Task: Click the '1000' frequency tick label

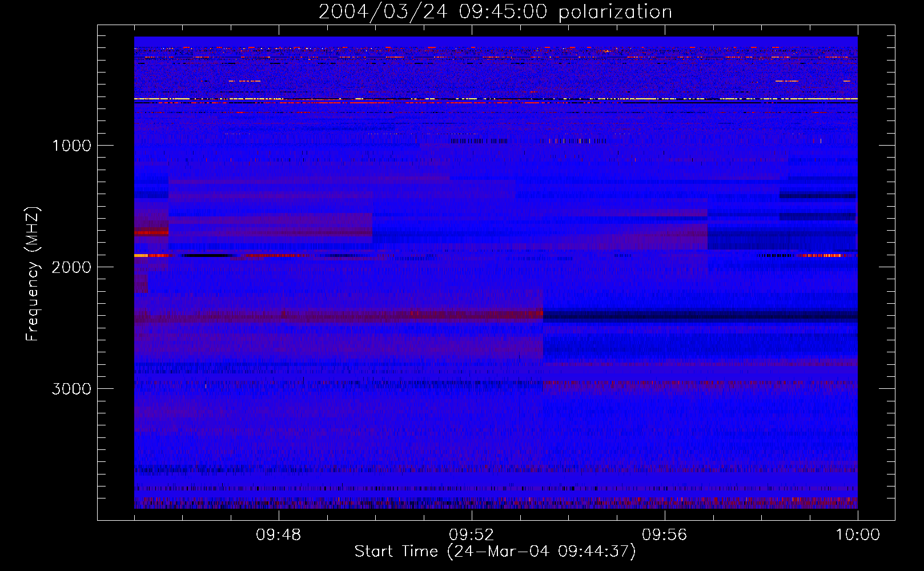Action: click(71, 146)
